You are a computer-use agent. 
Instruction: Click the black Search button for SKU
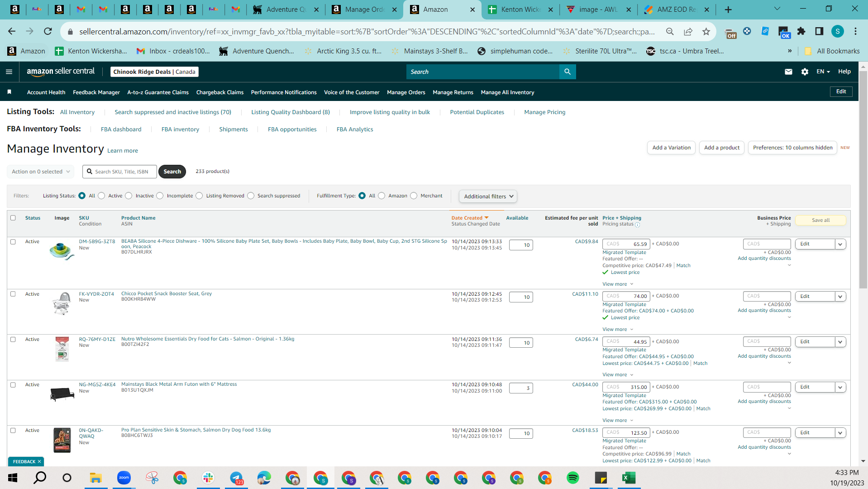tap(172, 172)
